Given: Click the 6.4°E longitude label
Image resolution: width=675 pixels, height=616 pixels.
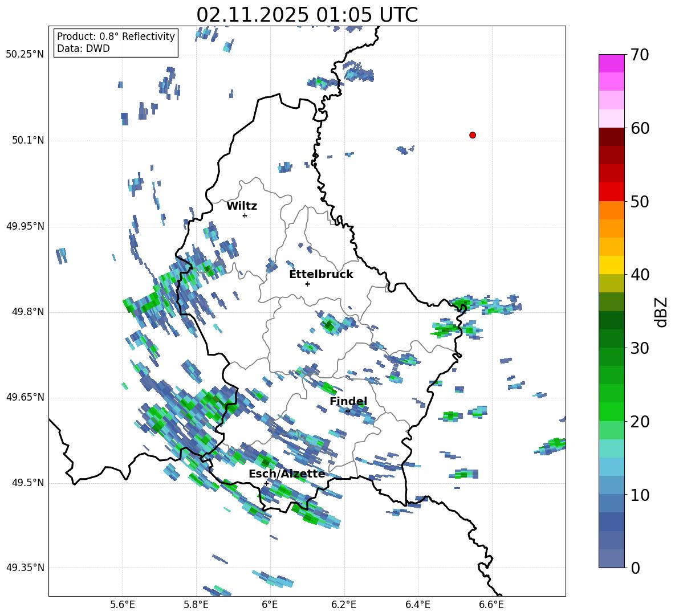Looking at the screenshot, I should [417, 605].
